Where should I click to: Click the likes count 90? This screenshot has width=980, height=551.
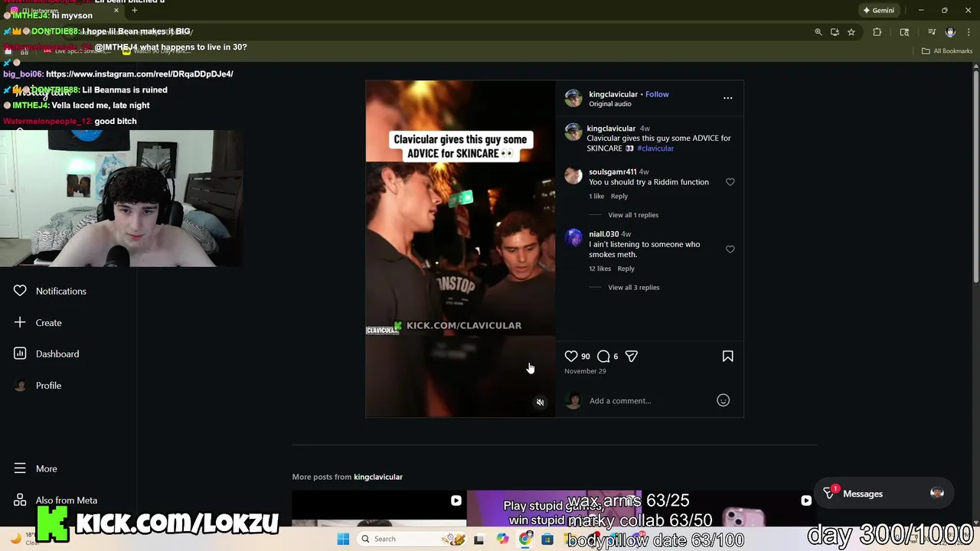585,357
